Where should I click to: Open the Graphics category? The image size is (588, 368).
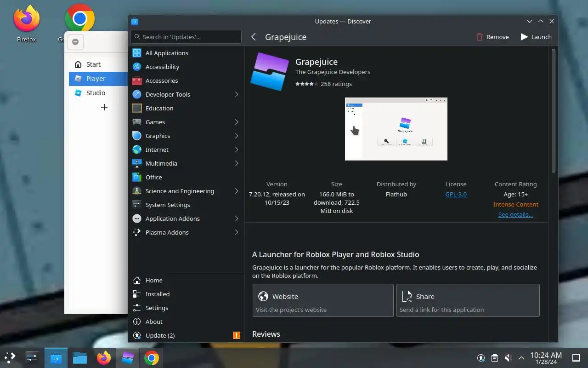186,136
